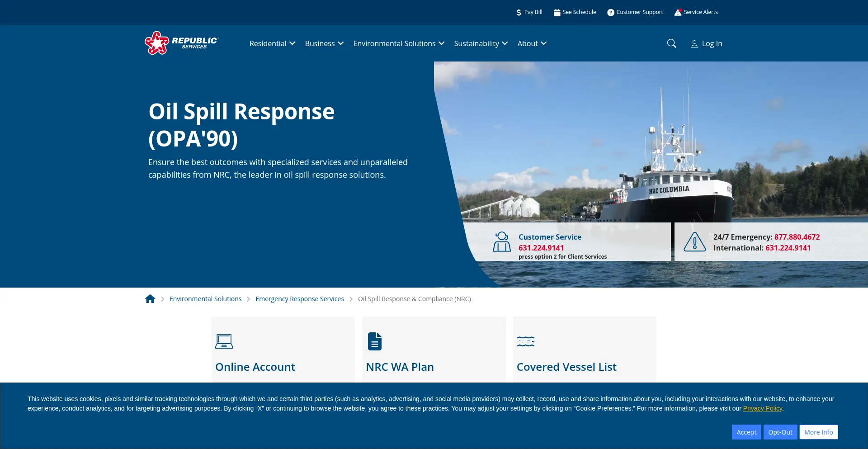Open the Online Account card title

(x=255, y=367)
